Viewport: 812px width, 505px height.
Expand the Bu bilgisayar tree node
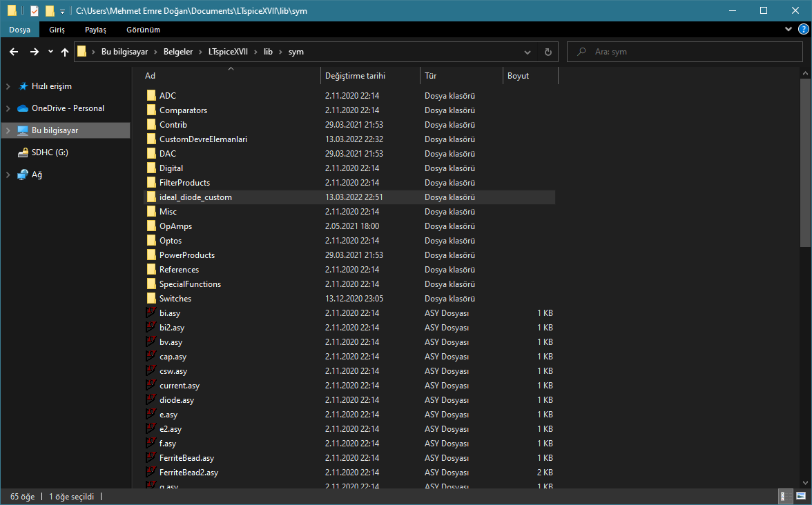[x=8, y=130]
